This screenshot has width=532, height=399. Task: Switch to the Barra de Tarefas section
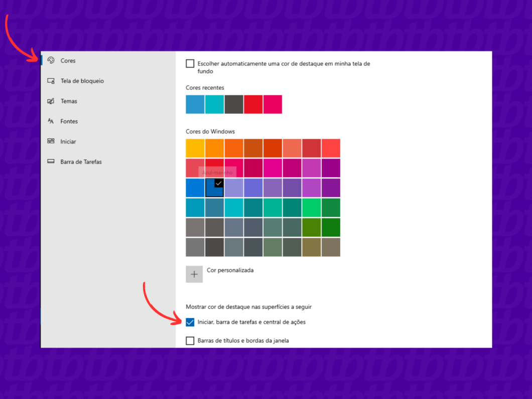click(81, 161)
